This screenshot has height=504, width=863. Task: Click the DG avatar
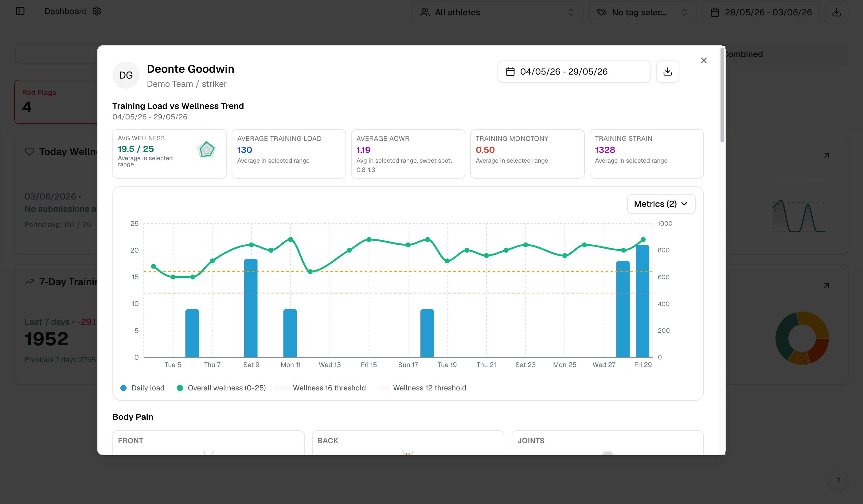[126, 75]
